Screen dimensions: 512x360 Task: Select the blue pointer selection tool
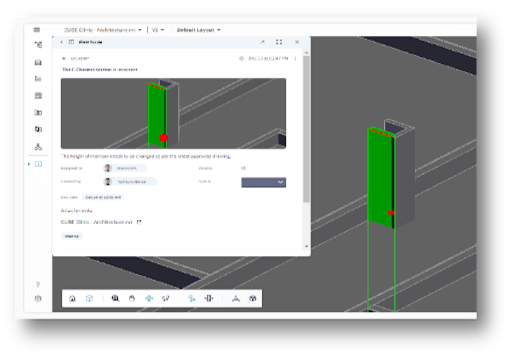[191, 298]
